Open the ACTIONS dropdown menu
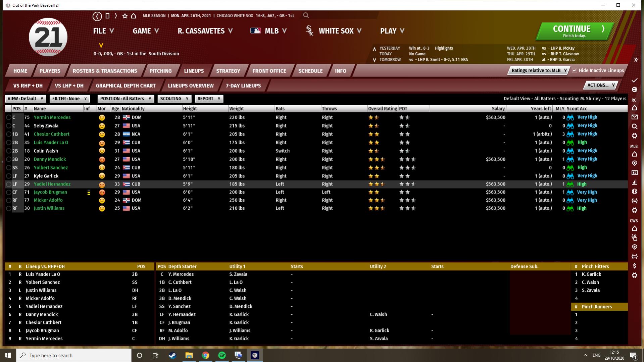The image size is (644, 362). [600, 85]
